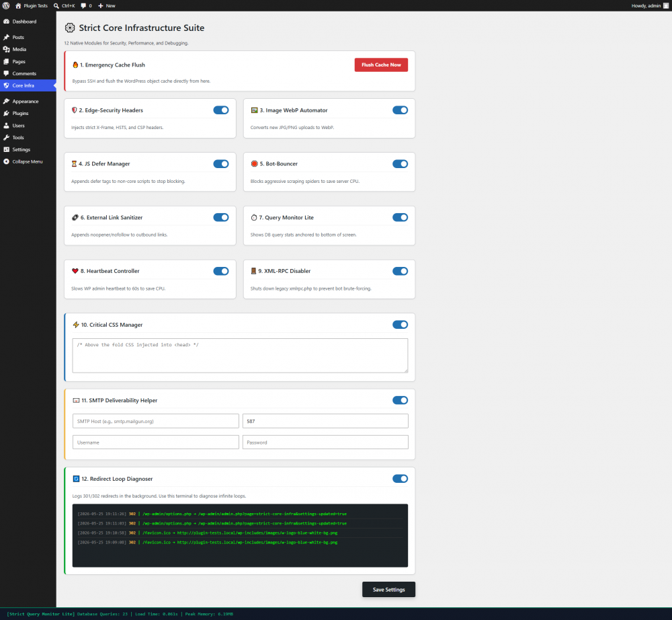Toggle the Query Monitor Lite switch
Image resolution: width=672 pixels, height=620 pixels.
pos(401,217)
